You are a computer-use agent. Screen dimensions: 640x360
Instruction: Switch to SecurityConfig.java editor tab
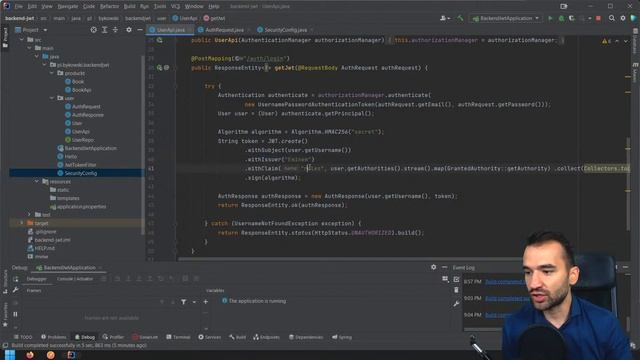[x=285, y=30]
